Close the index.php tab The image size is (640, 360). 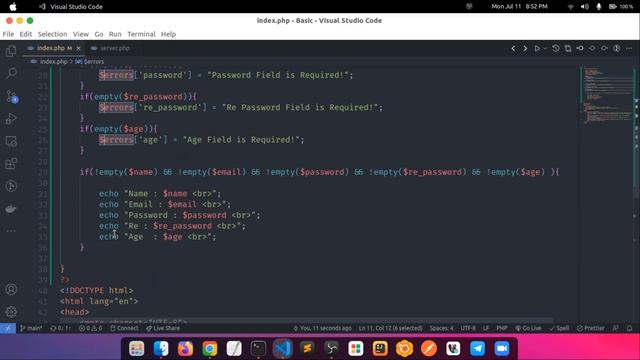point(78,48)
